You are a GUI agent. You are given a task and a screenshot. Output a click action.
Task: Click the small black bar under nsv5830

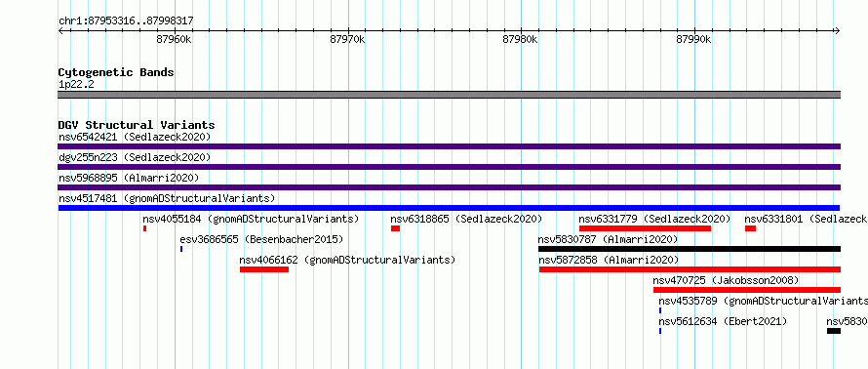(834, 331)
